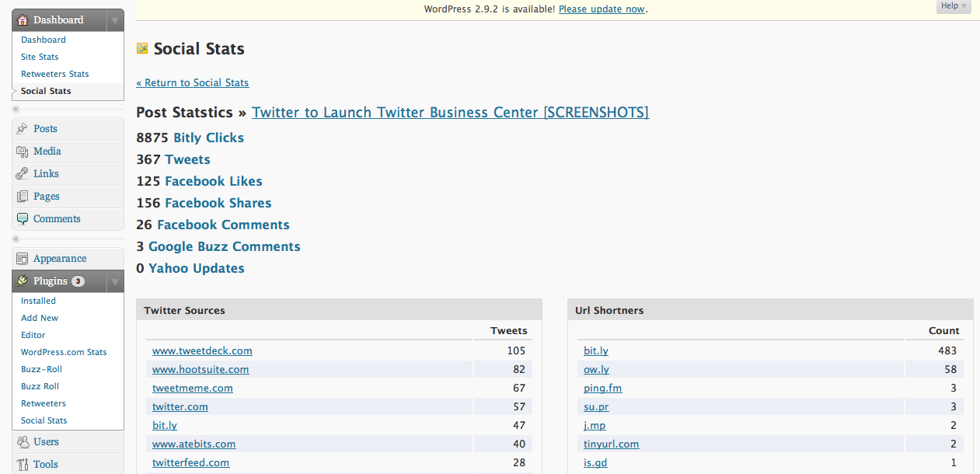Click the Users icon in sidebar
The height and width of the screenshot is (474, 980).
click(x=23, y=442)
